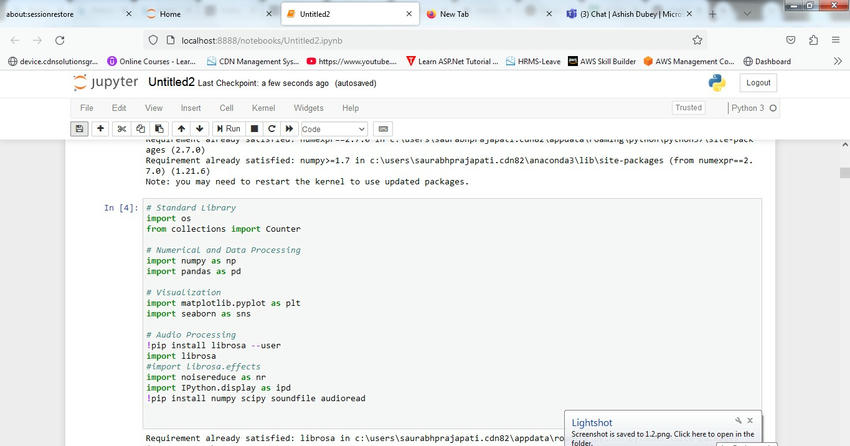Open the Cell menu

click(226, 108)
